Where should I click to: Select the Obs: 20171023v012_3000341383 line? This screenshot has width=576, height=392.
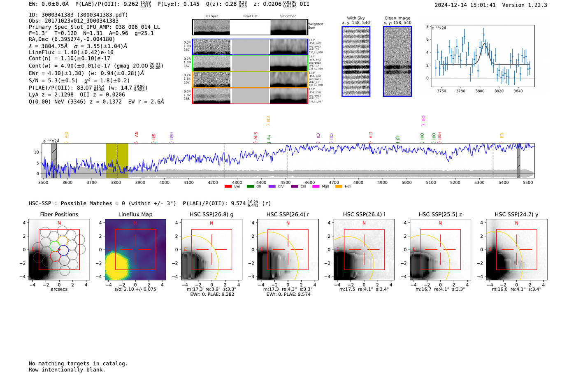74,21
